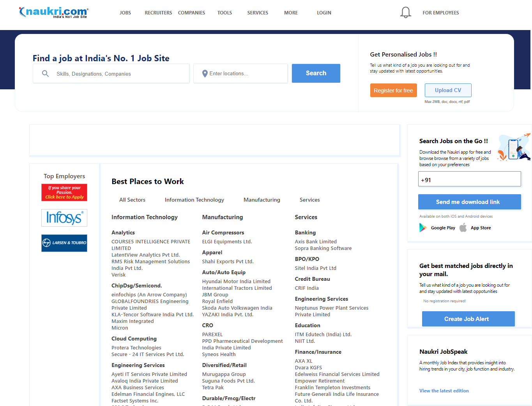
Task: Switch to the Manufacturing sector tab
Action: point(262,200)
